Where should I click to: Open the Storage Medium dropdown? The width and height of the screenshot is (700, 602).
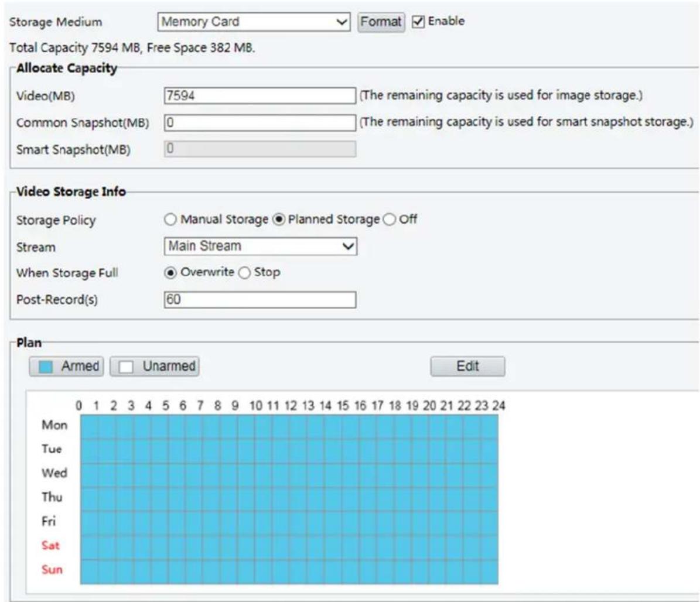pos(254,22)
